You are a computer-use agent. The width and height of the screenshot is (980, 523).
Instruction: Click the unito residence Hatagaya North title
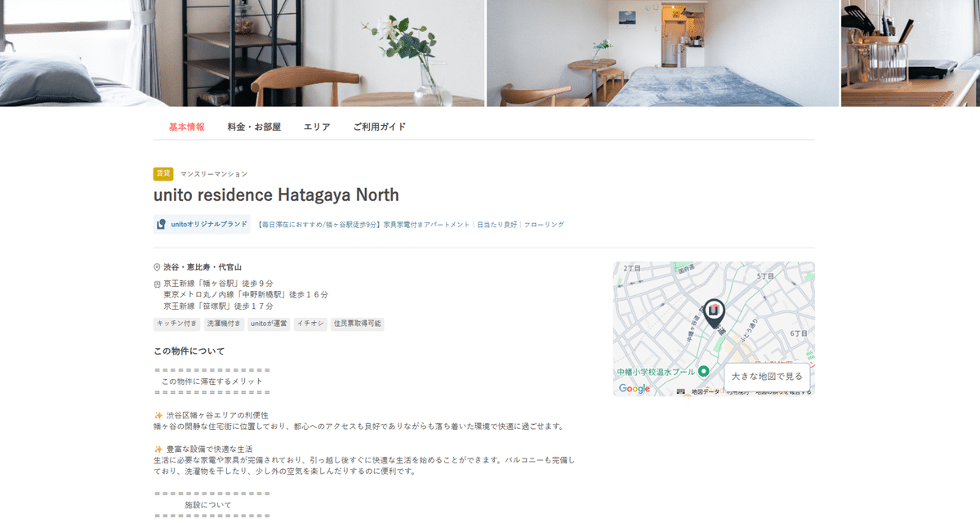(276, 195)
